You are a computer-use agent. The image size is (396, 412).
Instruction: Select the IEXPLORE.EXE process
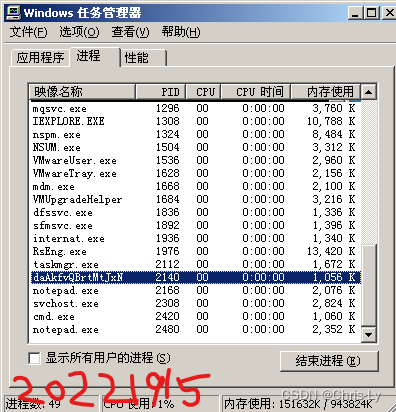click(196, 121)
